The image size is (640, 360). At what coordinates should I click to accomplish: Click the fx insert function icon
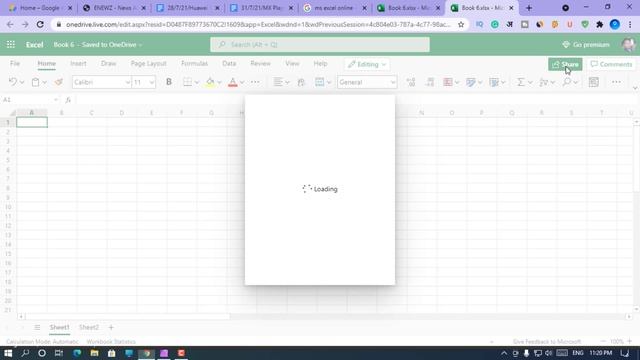tap(68, 100)
